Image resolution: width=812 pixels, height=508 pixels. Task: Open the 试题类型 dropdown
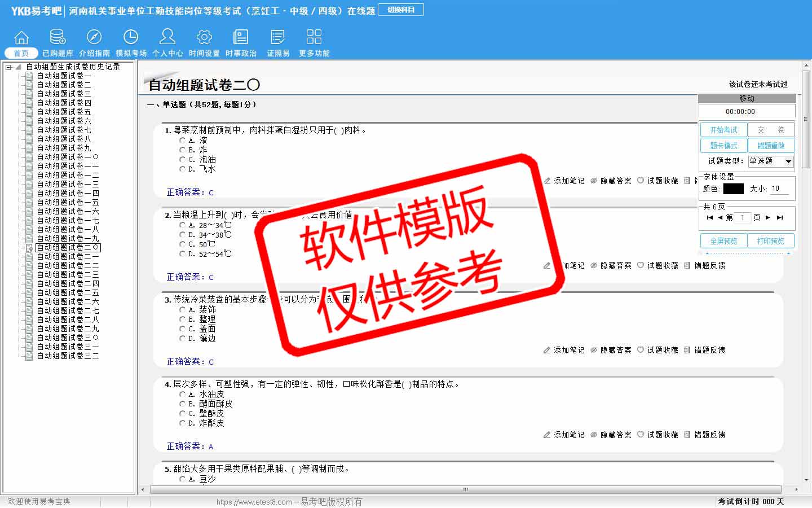tap(788, 161)
